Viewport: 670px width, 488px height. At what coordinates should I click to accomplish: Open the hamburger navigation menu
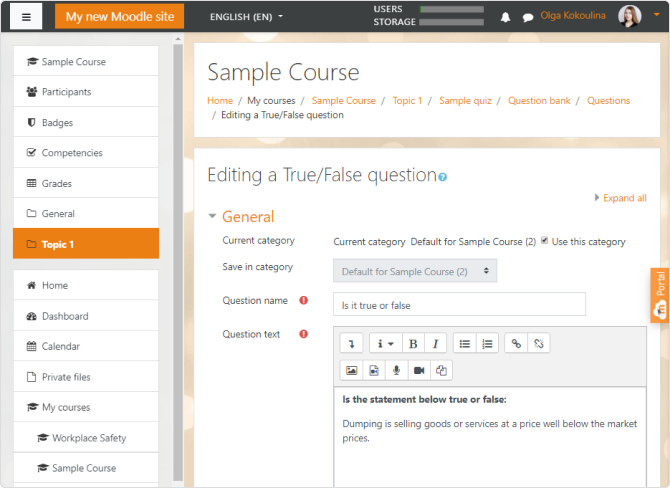pos(26,17)
